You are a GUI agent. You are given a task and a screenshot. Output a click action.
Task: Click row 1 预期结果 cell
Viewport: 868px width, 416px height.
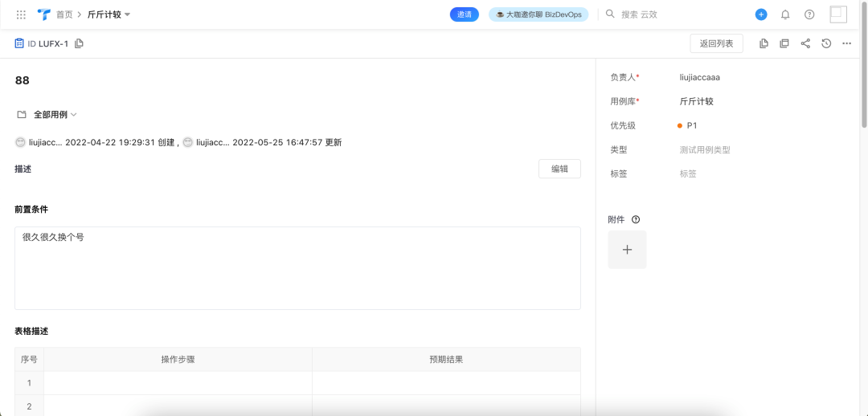click(446, 383)
